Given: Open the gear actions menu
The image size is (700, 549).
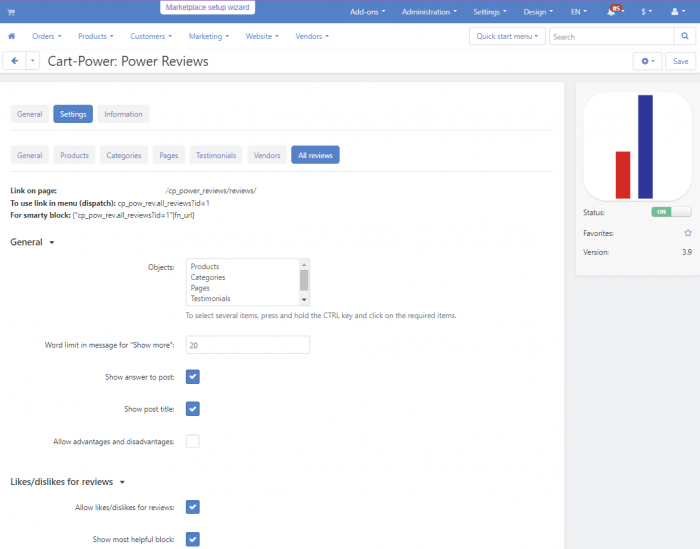Looking at the screenshot, I should click(x=647, y=61).
